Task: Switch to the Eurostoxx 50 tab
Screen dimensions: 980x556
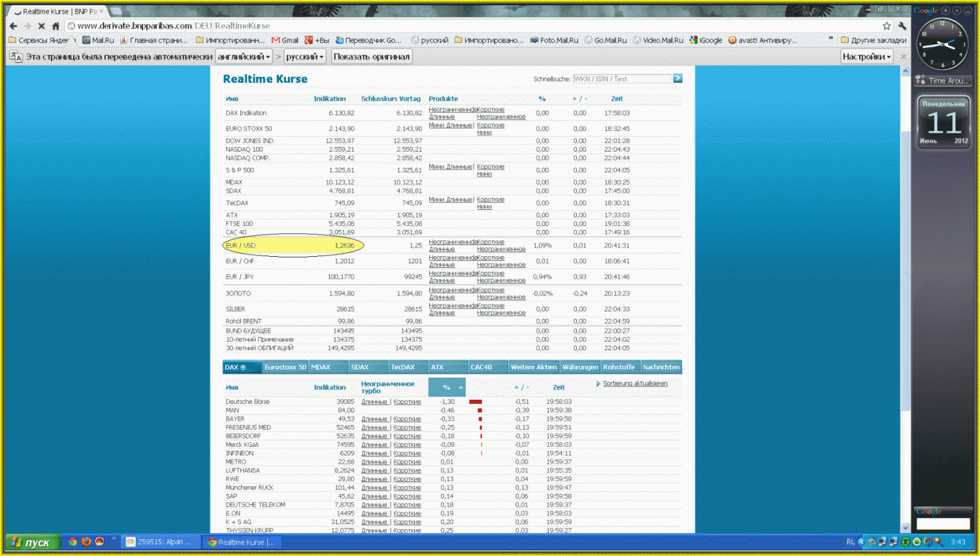Action: (x=285, y=367)
